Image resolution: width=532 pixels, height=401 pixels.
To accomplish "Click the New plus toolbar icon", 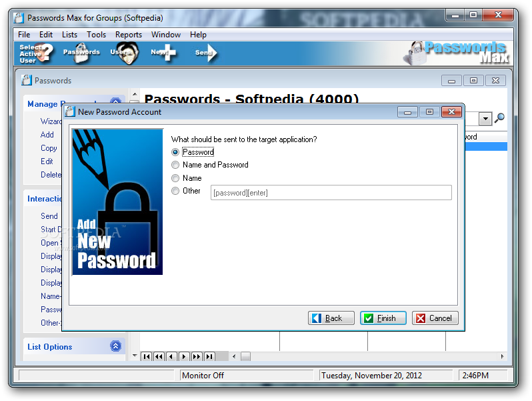I will pyautogui.click(x=163, y=53).
